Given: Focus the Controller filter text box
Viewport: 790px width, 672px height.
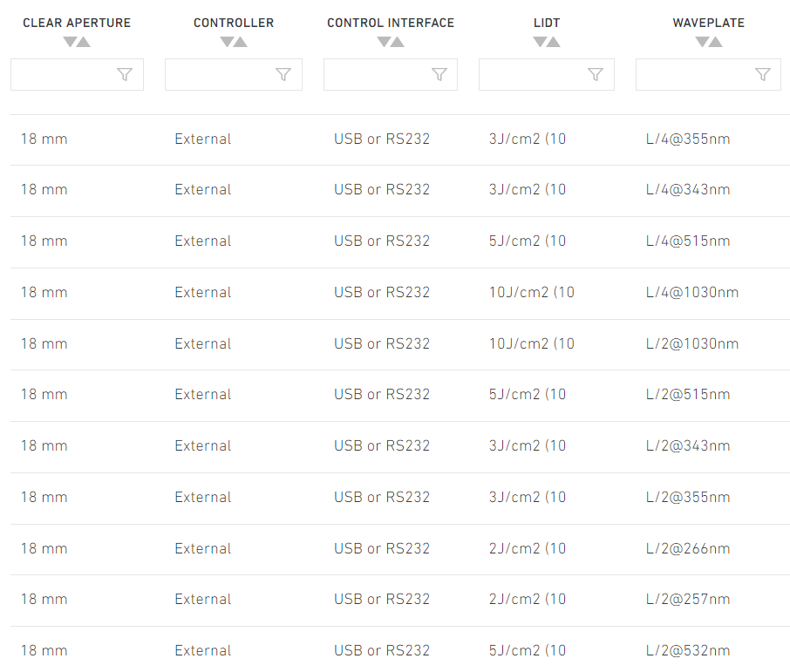Looking at the screenshot, I should (234, 75).
